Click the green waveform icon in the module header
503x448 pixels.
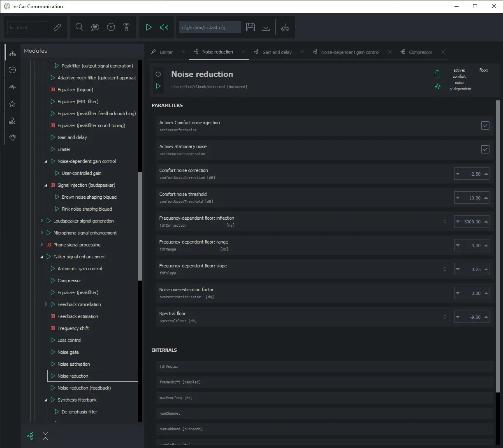tap(437, 86)
